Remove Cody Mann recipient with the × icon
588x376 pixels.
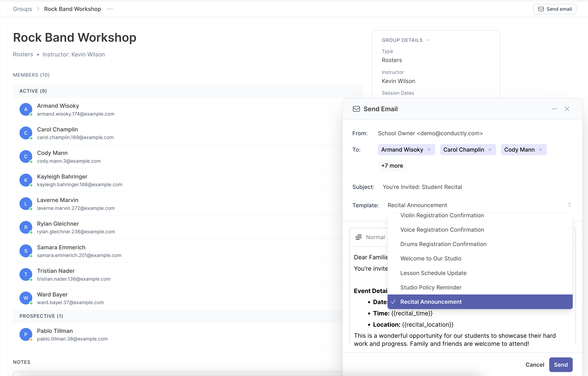(541, 150)
